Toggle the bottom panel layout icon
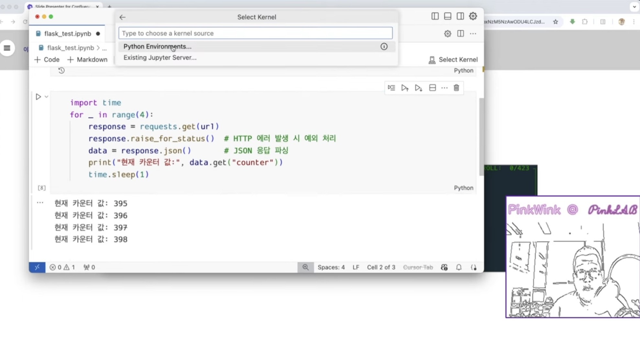 pyautogui.click(x=447, y=16)
